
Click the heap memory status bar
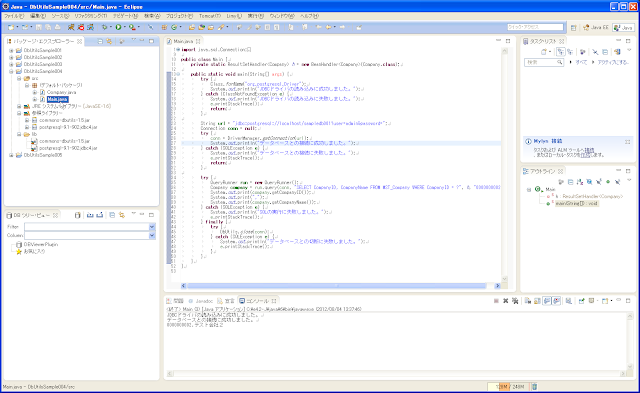pos(508,386)
